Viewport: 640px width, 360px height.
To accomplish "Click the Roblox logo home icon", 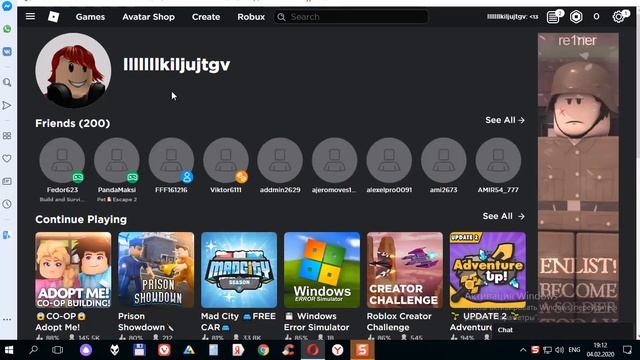I will tap(53, 17).
